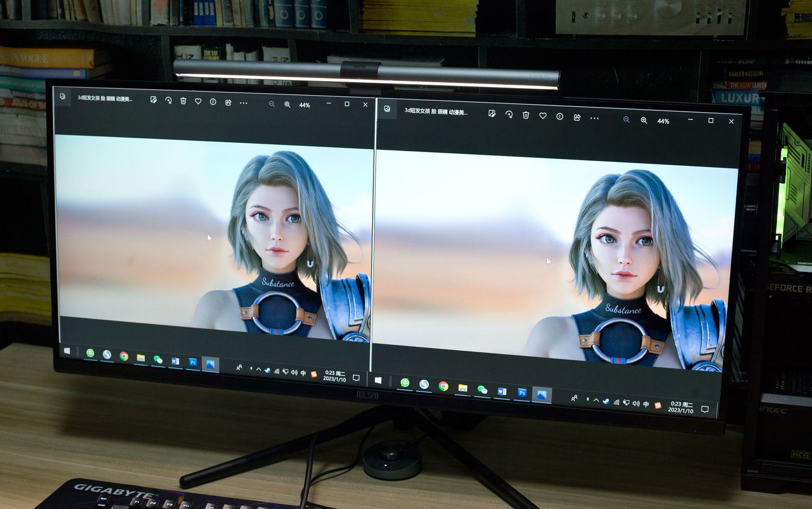Zoom in using left Photos window magnifier
Image resolution: width=812 pixels, height=509 pixels.
[x=288, y=104]
